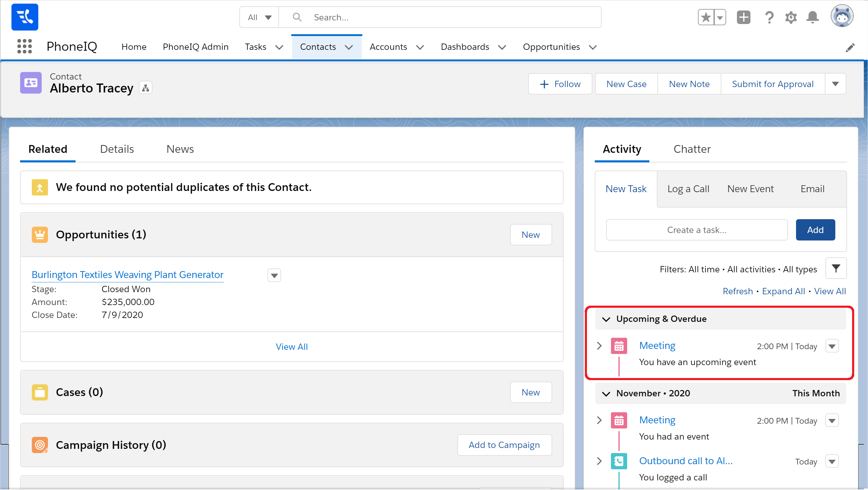Click the global actions plus icon
The height and width of the screenshot is (490, 868).
click(x=743, y=17)
